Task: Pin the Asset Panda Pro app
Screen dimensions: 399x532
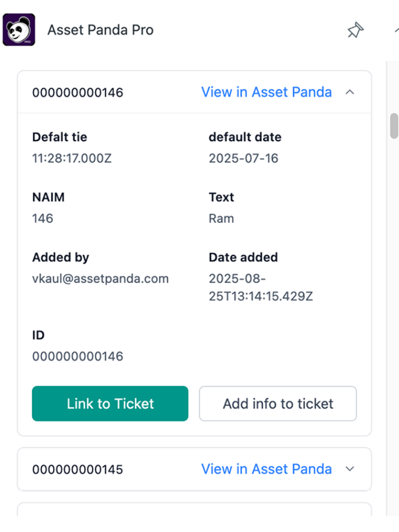Action: coord(355,31)
